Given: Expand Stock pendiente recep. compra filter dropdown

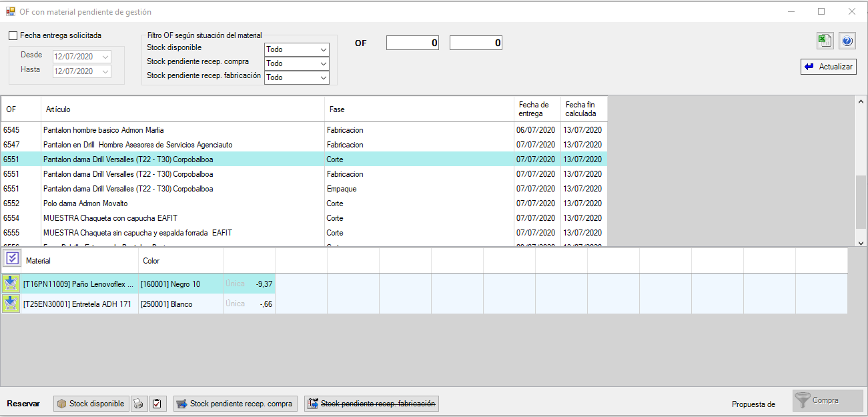Looking at the screenshot, I should (x=297, y=63).
